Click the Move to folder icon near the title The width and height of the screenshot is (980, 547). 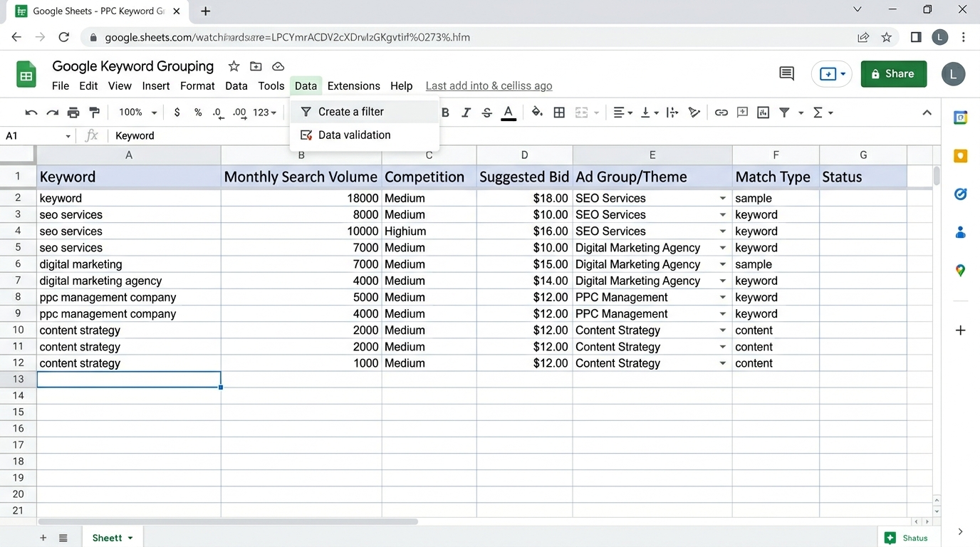[x=256, y=66]
